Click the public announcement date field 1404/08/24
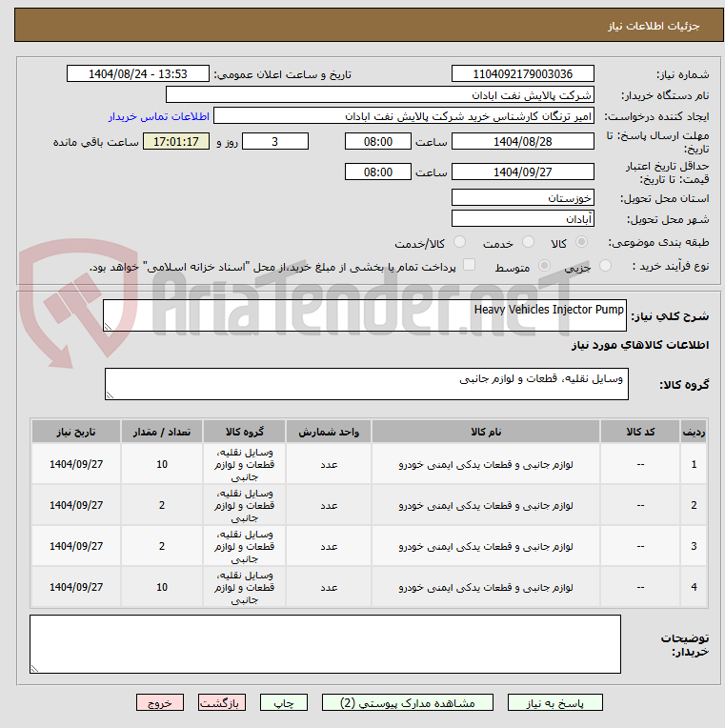 pos(138,73)
